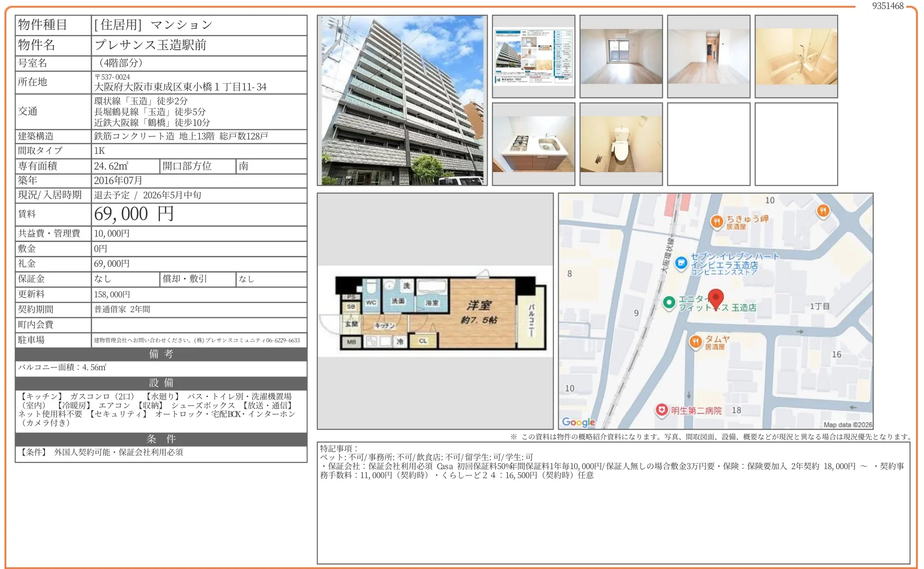Open the bathroom bathtub photo

pos(796,57)
